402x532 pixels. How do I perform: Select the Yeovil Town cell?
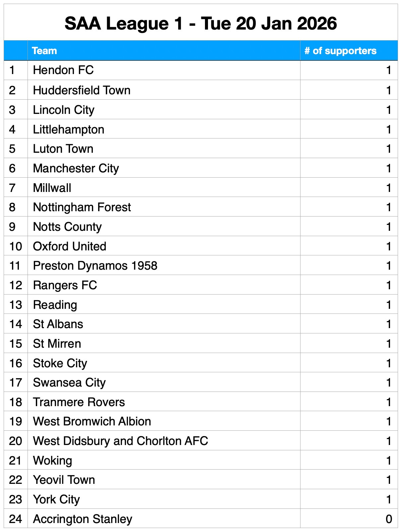click(64, 480)
